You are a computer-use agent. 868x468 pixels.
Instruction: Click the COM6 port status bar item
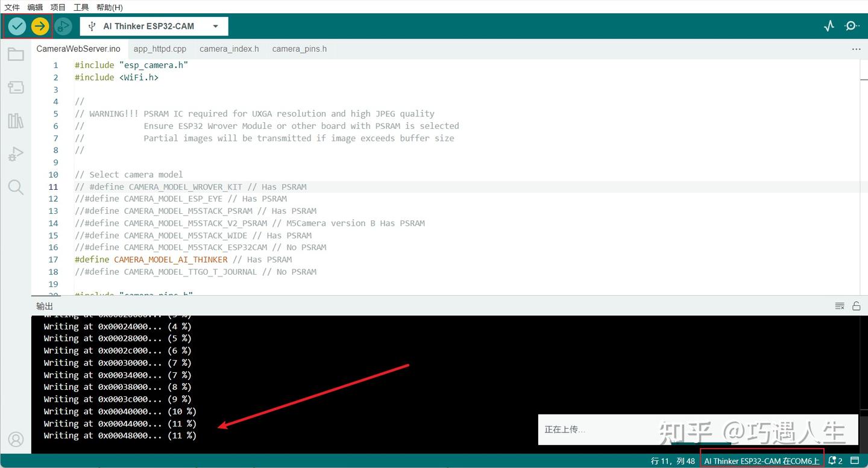[762, 460]
